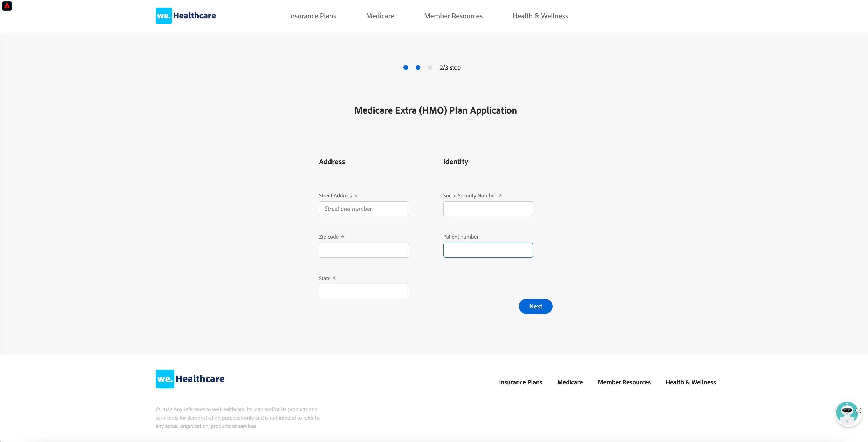Screen dimensions: 868x442
Task: Open Insurance Plans in top navigation
Action: tap(312, 16)
